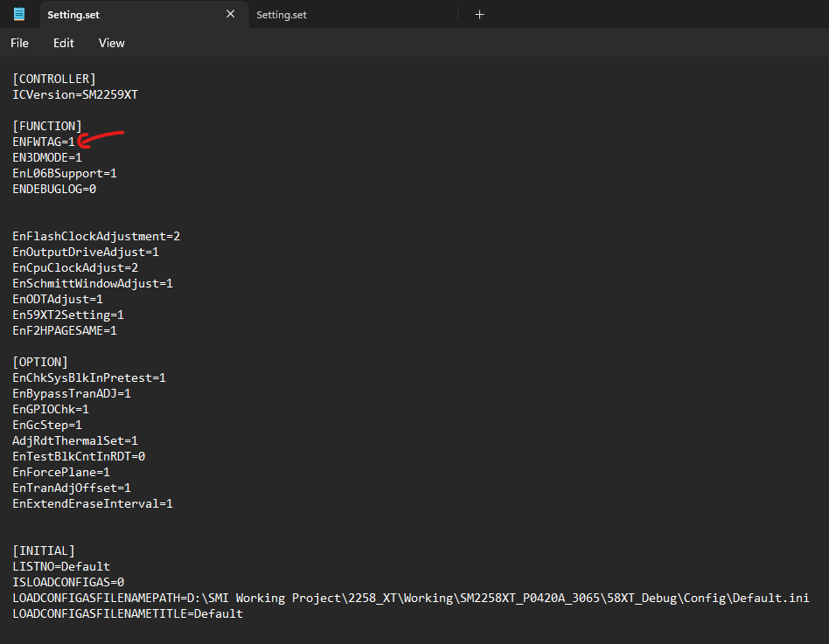This screenshot has width=829, height=644.
Task: Click the red arrow annotation beside ENFWTAG
Action: click(99, 139)
